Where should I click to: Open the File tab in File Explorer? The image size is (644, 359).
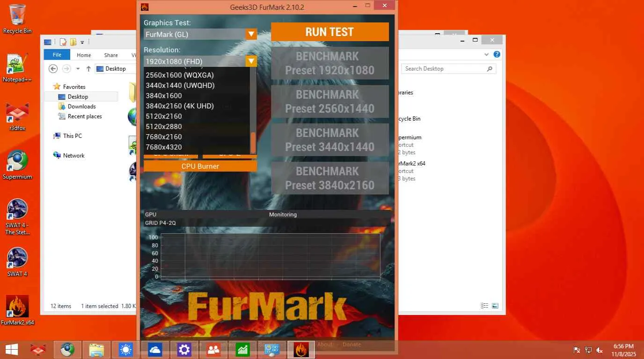click(x=57, y=55)
